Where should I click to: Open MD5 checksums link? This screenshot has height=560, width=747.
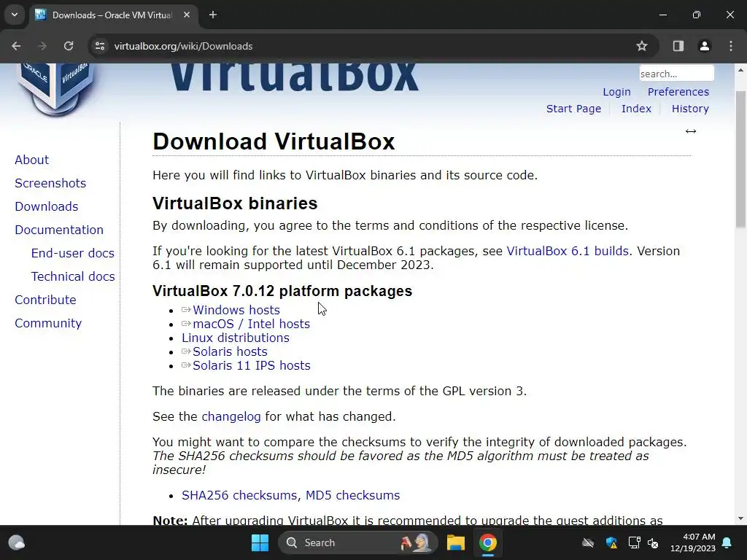352,495
